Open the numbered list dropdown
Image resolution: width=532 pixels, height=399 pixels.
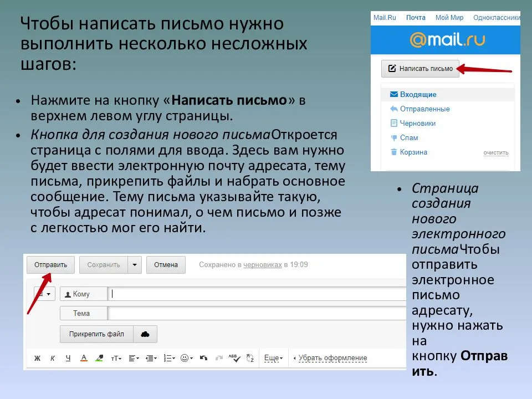tap(169, 358)
